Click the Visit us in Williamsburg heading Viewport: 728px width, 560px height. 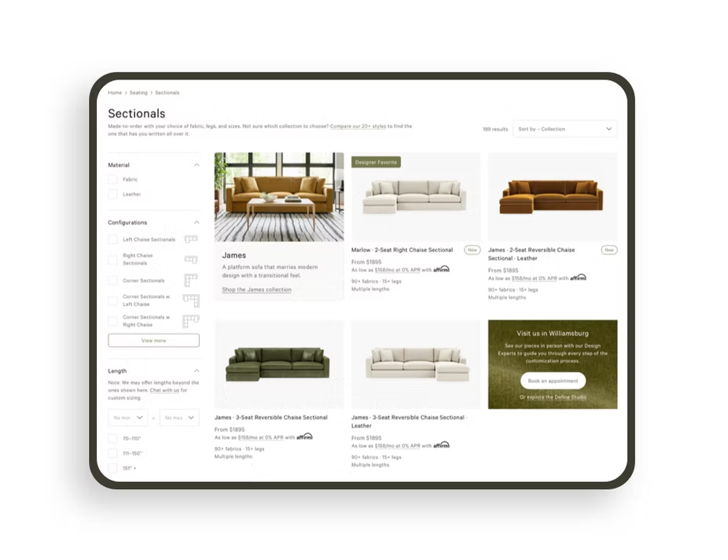[553, 333]
